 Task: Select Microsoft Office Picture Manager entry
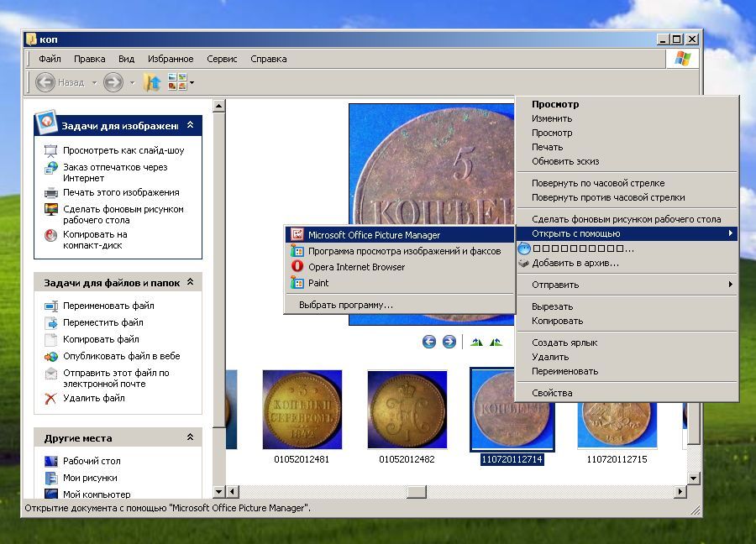(373, 235)
